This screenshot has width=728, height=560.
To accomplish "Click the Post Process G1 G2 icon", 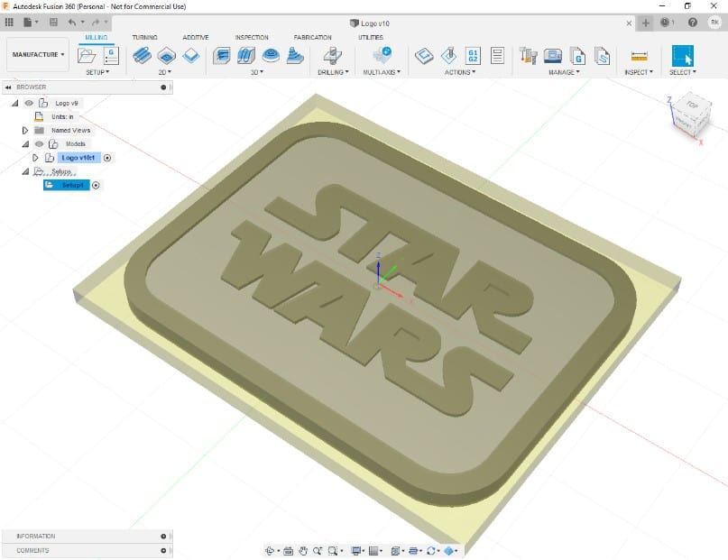I will pyautogui.click(x=473, y=56).
